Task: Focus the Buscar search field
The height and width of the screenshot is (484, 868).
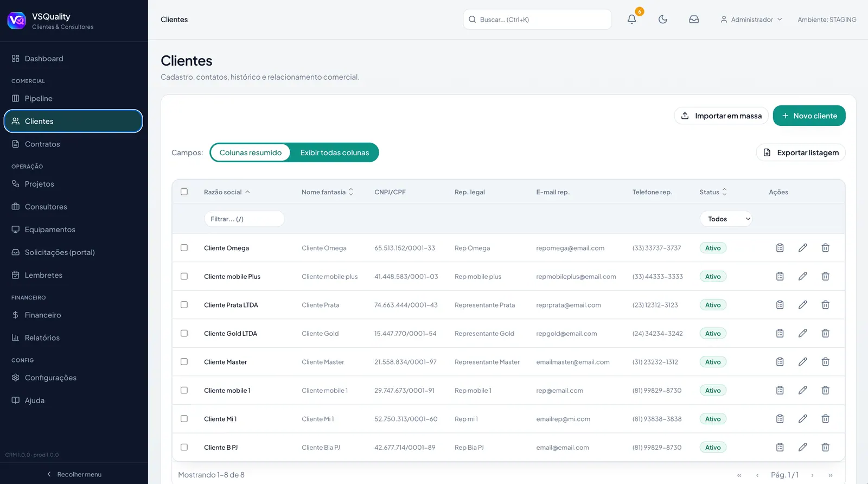Action: coord(537,20)
